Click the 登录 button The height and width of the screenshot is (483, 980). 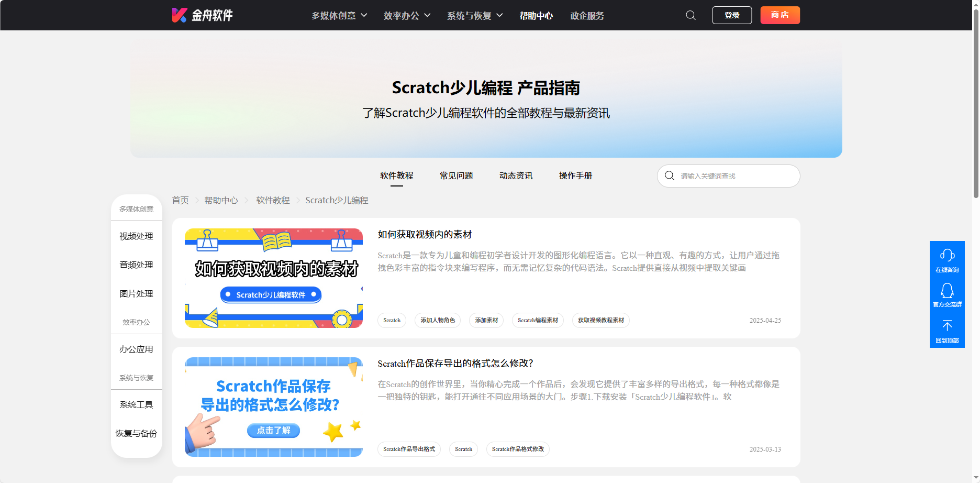coord(731,15)
